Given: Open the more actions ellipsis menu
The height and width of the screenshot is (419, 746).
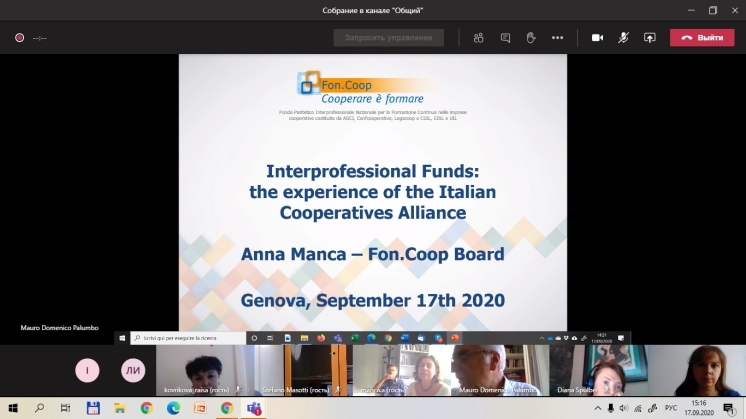Looking at the screenshot, I should (x=557, y=38).
